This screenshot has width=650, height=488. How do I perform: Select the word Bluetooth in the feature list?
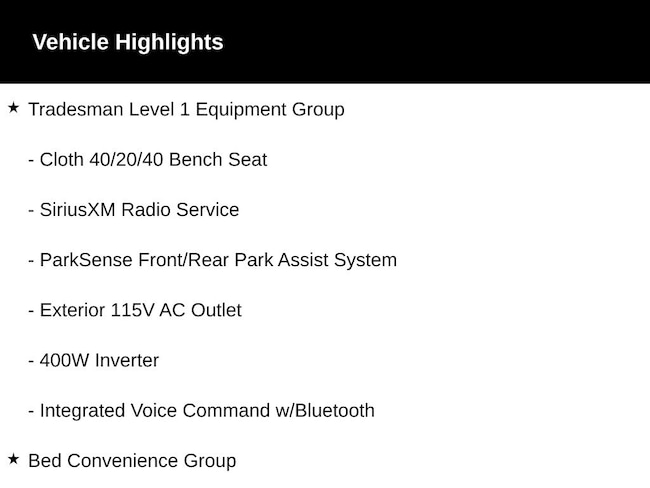click(x=335, y=410)
